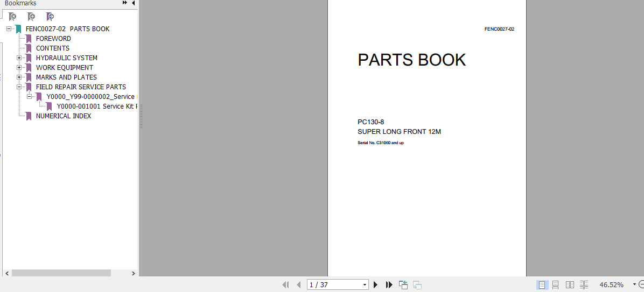Click the CONTENTS bookmark ribbon icon

29,48
